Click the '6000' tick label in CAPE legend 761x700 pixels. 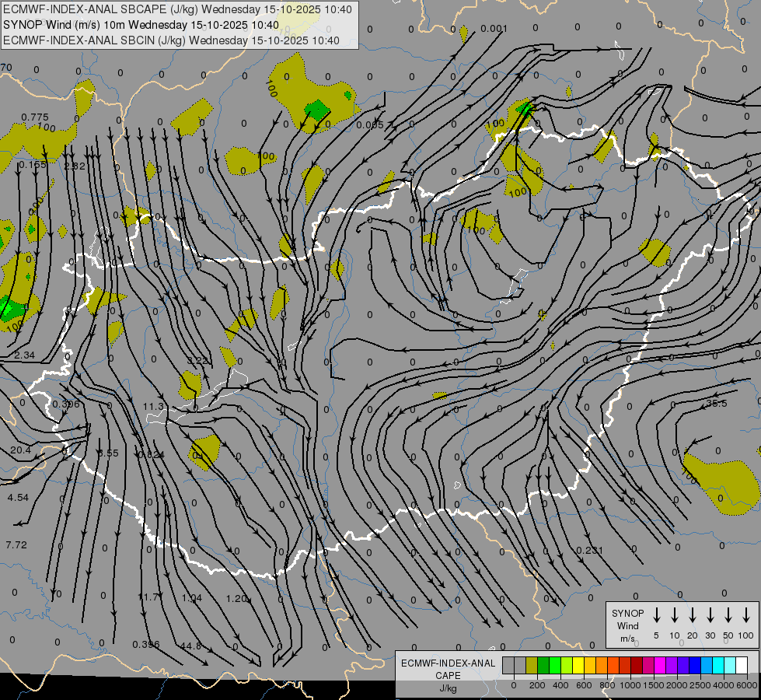[747, 685]
